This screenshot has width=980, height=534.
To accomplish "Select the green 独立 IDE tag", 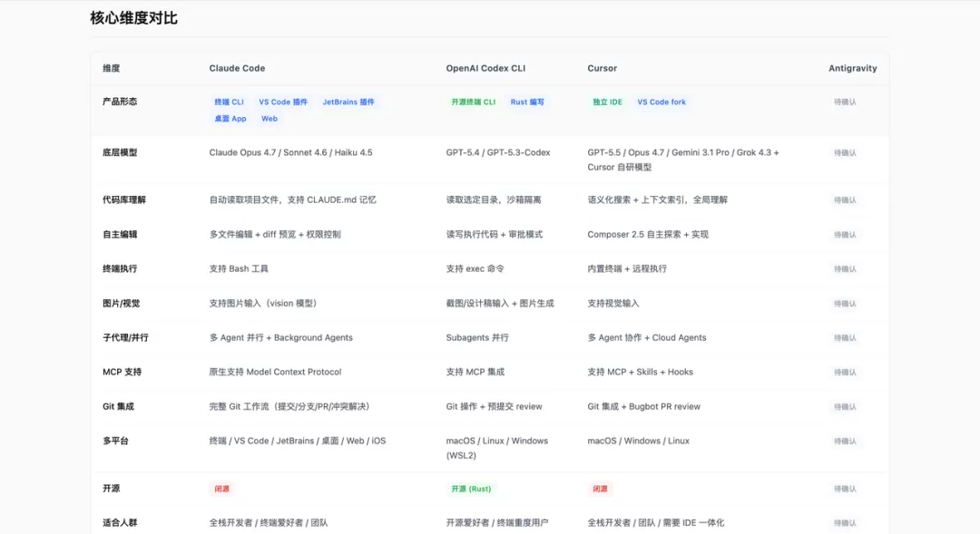I will pos(607,102).
